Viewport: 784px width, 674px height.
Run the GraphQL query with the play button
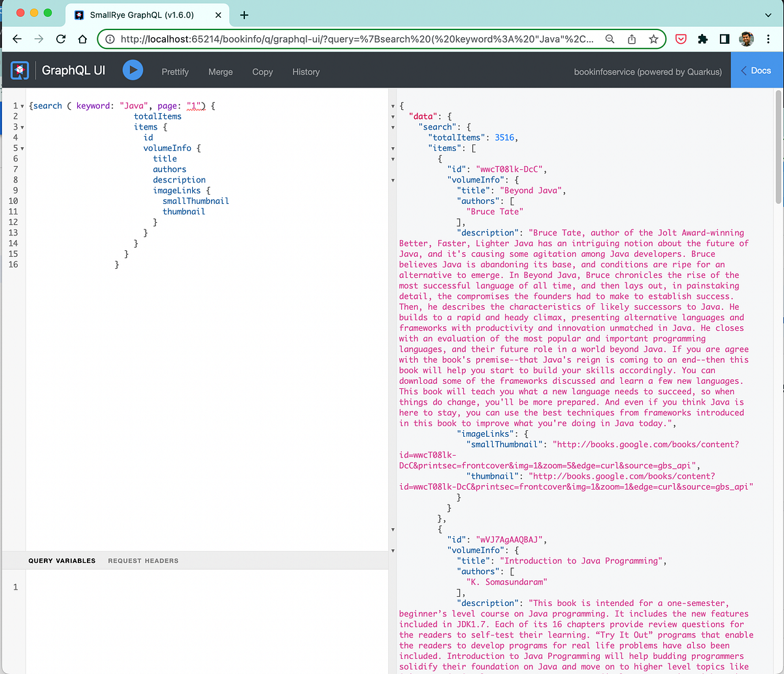coord(133,69)
